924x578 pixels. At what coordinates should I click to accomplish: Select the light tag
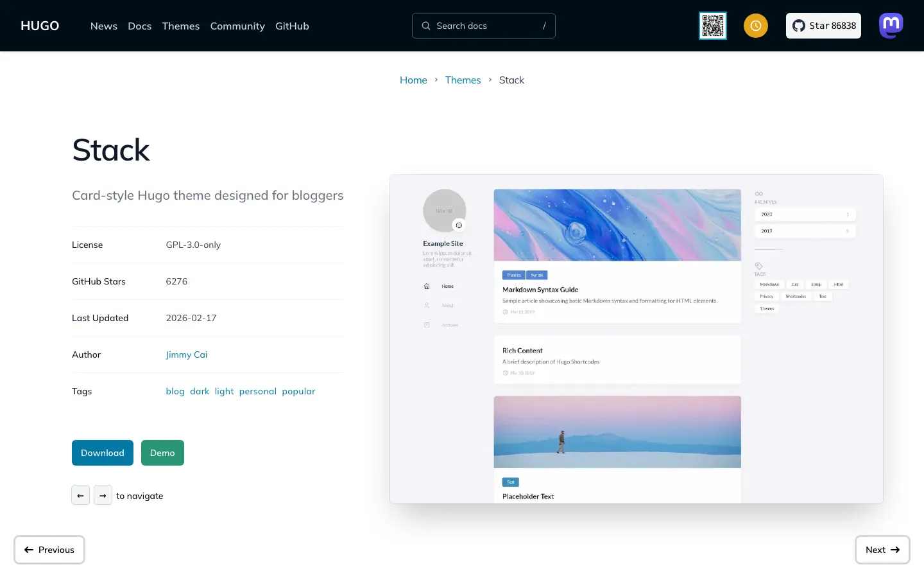pos(225,391)
